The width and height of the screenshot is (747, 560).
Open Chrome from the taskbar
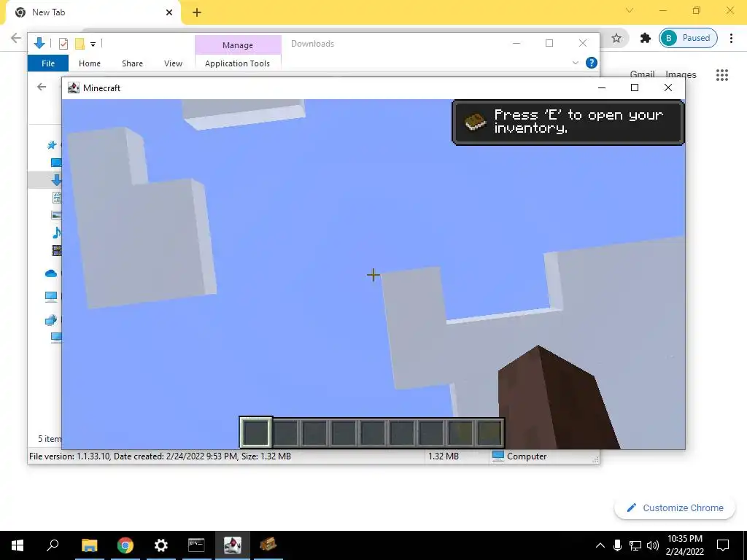click(x=125, y=545)
